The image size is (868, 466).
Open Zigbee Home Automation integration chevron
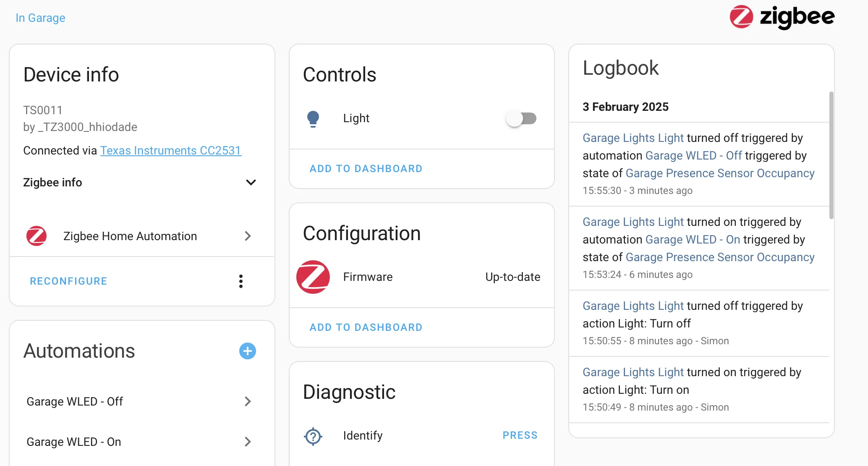point(248,236)
